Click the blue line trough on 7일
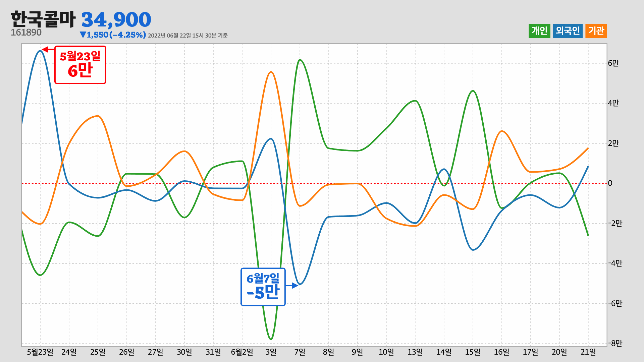Viewport: 644px width, 362px height. 300,284
